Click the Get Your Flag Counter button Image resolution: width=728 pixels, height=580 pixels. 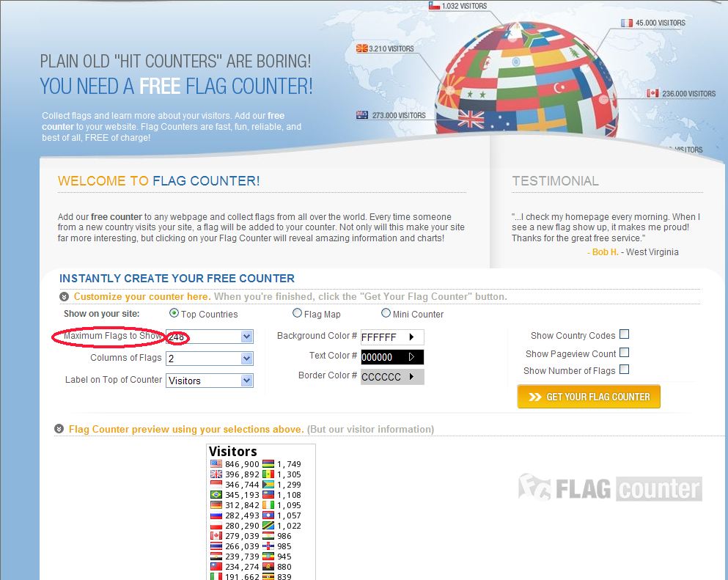589,397
